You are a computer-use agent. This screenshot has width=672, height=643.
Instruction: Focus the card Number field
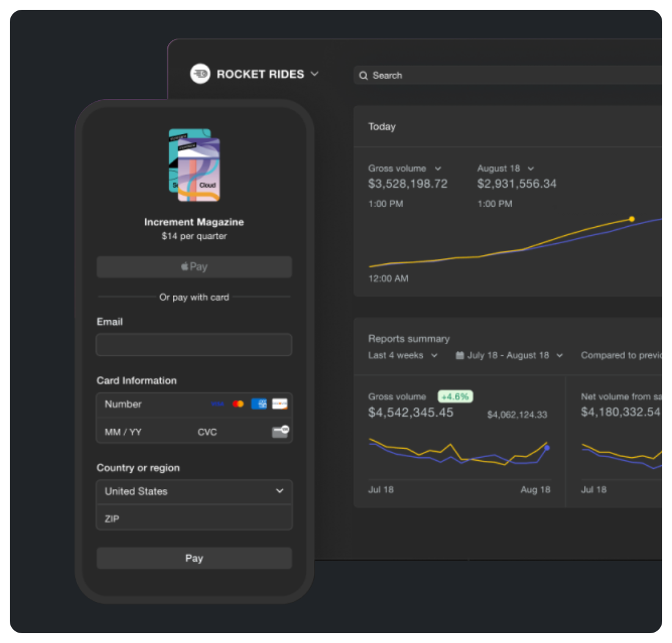coord(194,404)
